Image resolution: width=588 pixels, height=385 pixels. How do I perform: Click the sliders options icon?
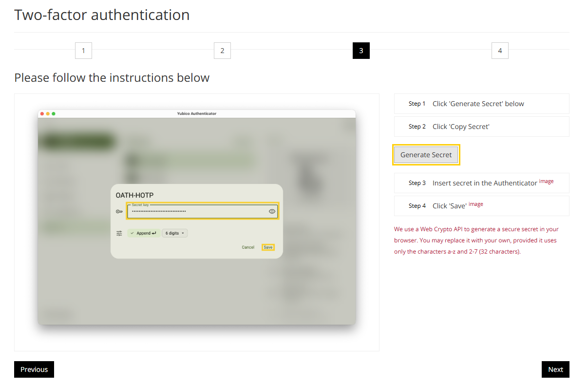click(x=119, y=233)
